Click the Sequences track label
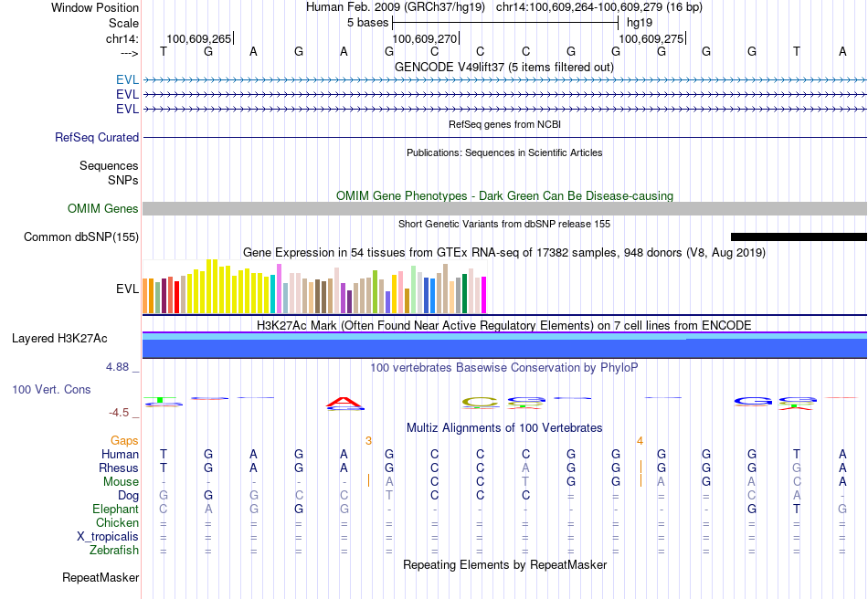Image resolution: width=868 pixels, height=599 pixels. (x=109, y=166)
